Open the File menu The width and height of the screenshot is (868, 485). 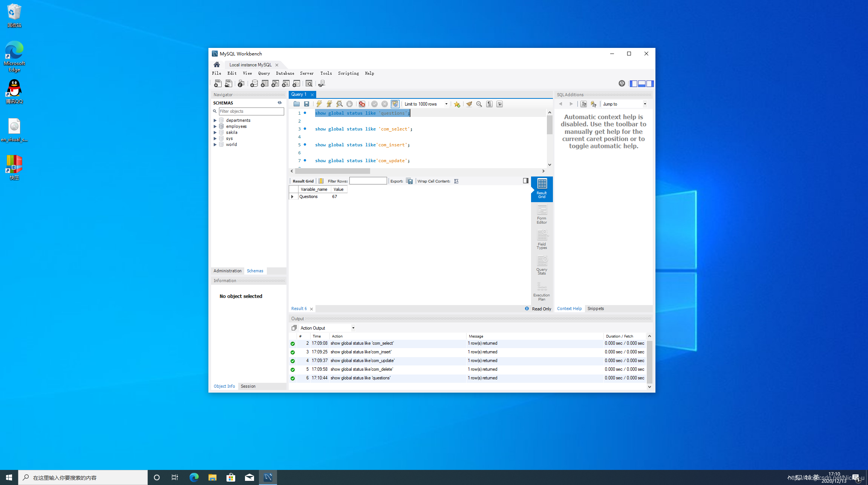[216, 73]
